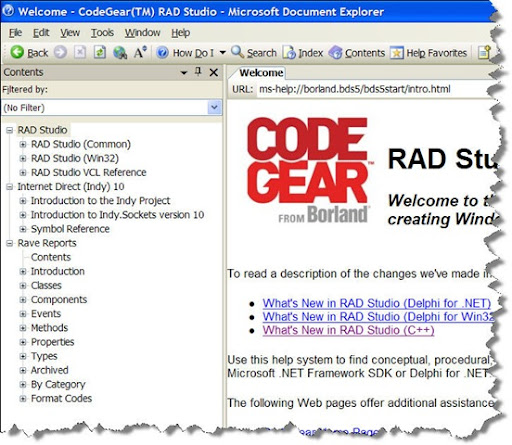The width and height of the screenshot is (512, 445).
Task: Expand the Rave Reports Introduction node
Action: tap(23, 272)
